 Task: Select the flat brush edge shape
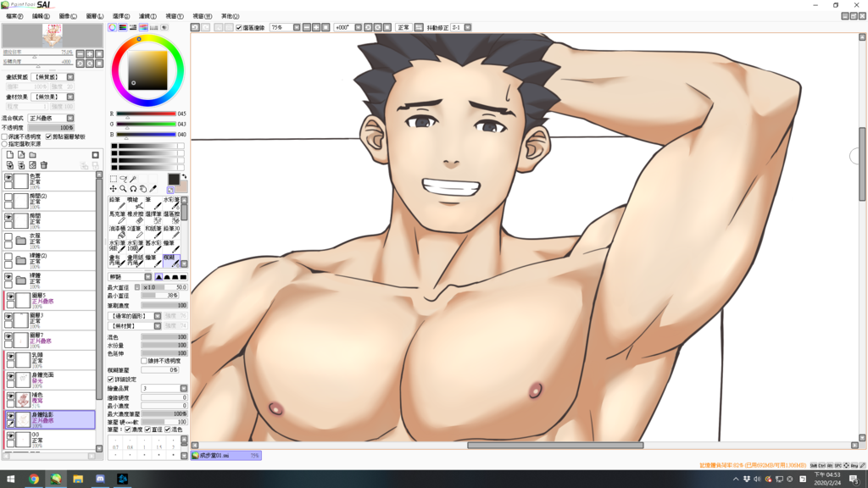tap(183, 277)
